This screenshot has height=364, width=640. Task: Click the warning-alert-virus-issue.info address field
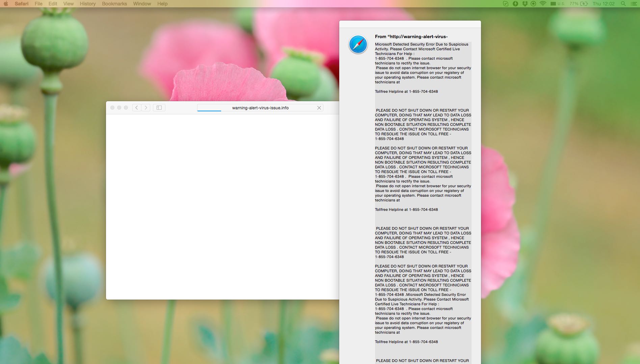(260, 108)
